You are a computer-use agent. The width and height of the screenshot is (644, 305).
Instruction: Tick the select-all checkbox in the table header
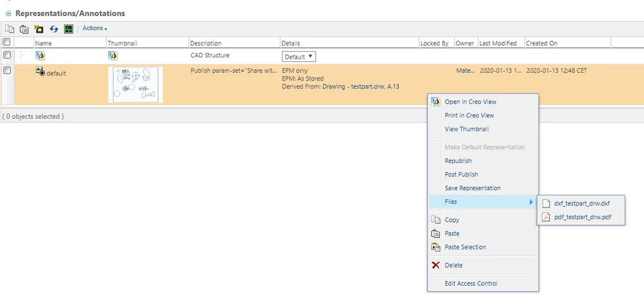[6, 42]
